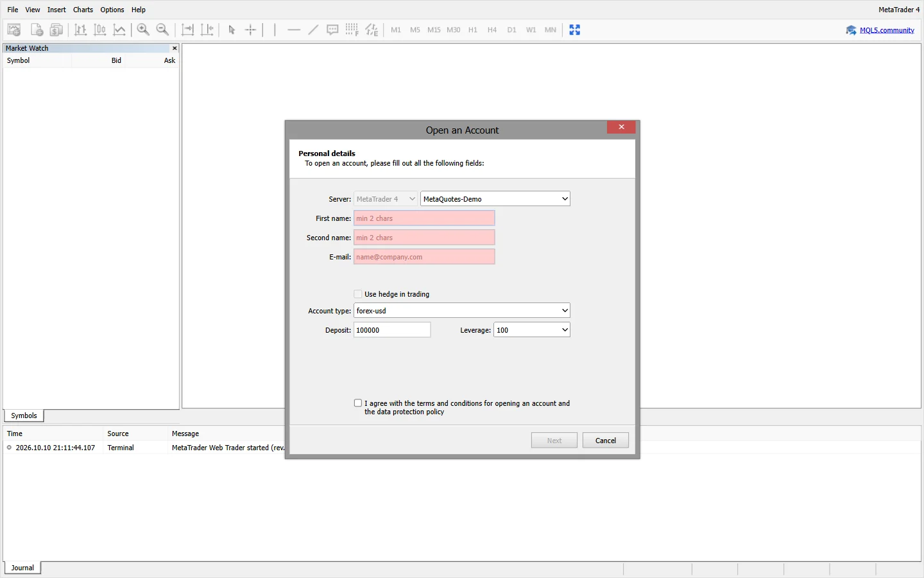Image resolution: width=924 pixels, height=578 pixels.
Task: Open the File menu
Action: coord(13,10)
